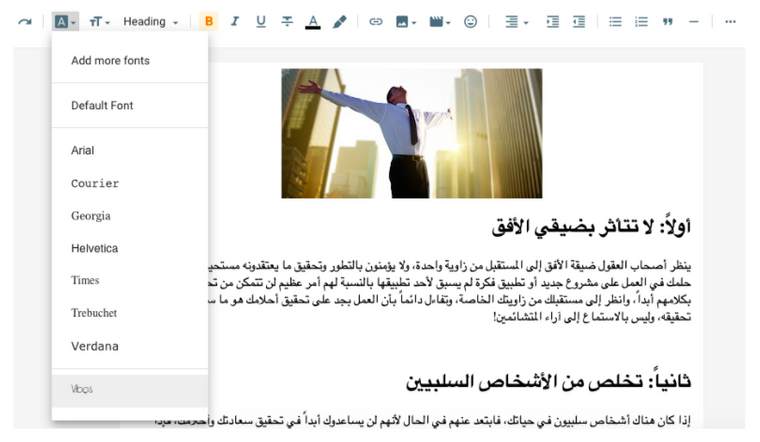Open the font size dropdown
The height and width of the screenshot is (442, 760).
coord(99,22)
